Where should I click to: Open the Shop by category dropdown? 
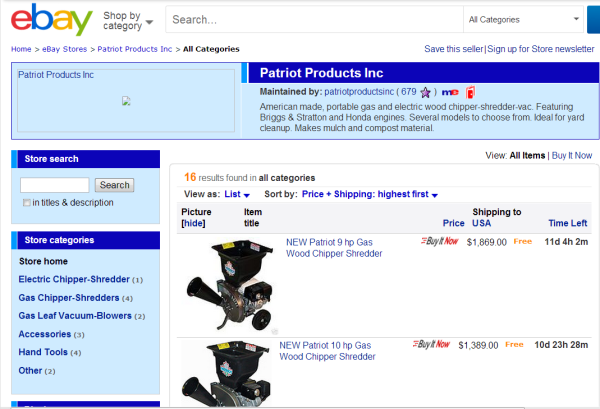[128, 21]
